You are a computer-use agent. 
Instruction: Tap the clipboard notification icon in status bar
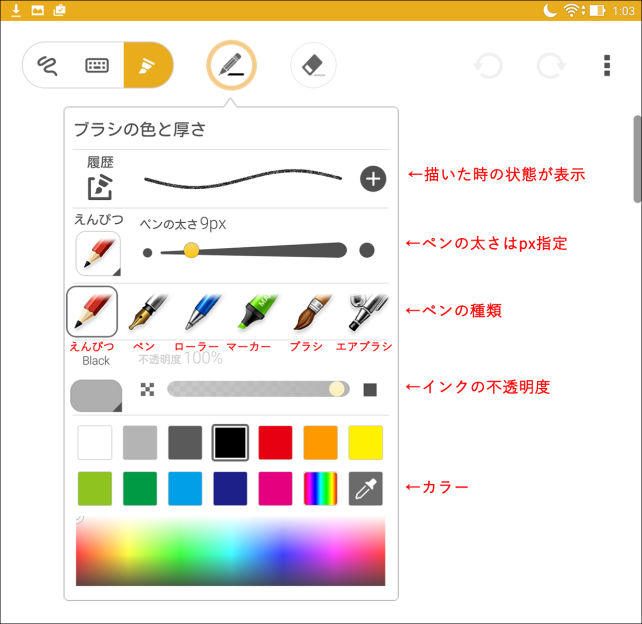[x=59, y=10]
